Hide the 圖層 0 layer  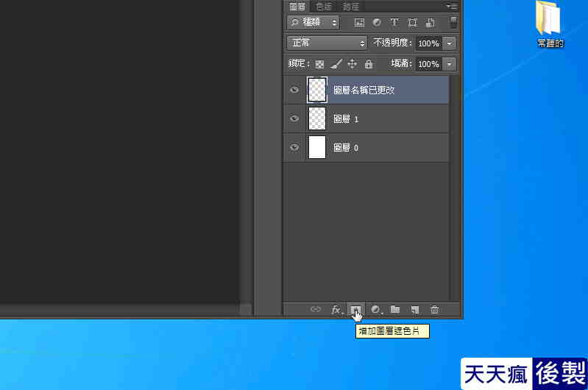[x=294, y=147]
